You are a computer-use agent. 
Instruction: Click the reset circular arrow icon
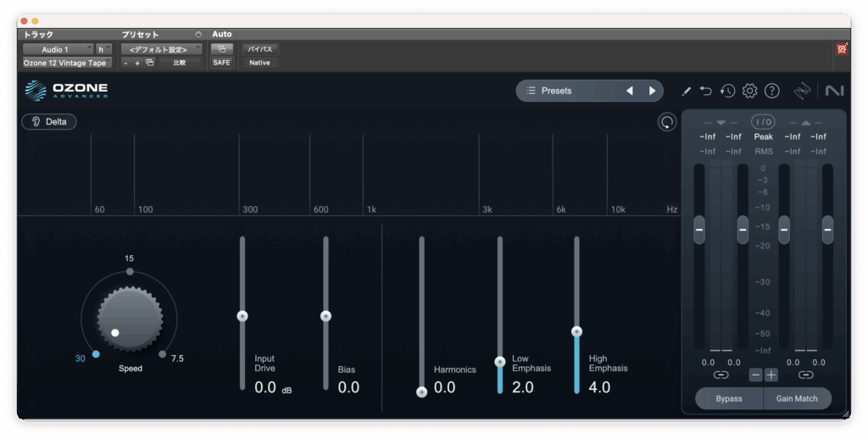[667, 122]
